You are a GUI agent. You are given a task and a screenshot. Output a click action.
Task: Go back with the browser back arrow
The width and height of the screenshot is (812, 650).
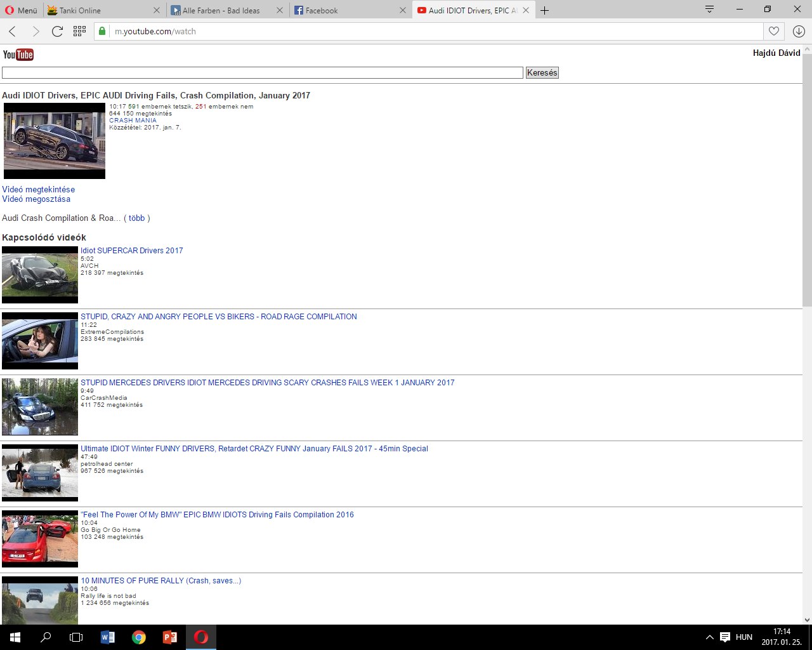tap(12, 31)
